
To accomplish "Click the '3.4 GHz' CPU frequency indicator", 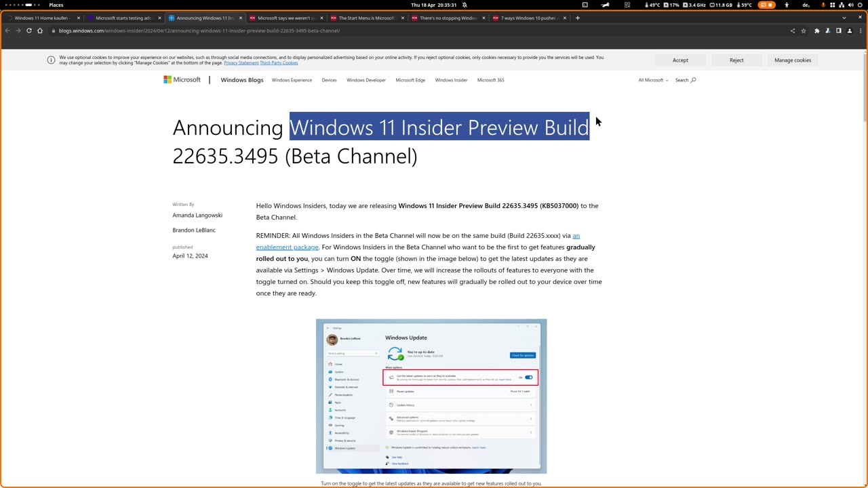I will (x=694, y=5).
